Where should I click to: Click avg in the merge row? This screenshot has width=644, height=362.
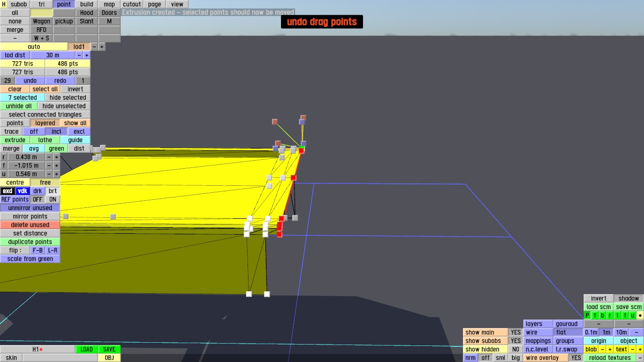click(34, 148)
